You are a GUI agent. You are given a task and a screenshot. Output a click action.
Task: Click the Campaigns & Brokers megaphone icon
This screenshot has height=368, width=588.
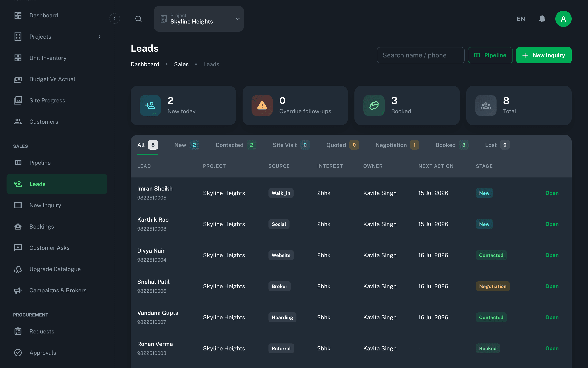(18, 290)
